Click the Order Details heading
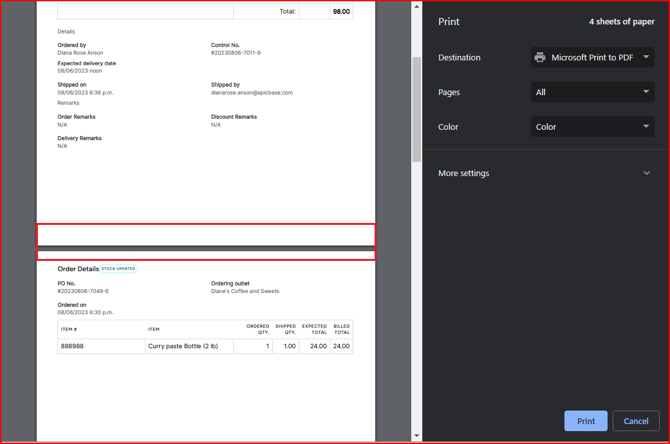This screenshot has height=444, width=670. [78, 269]
